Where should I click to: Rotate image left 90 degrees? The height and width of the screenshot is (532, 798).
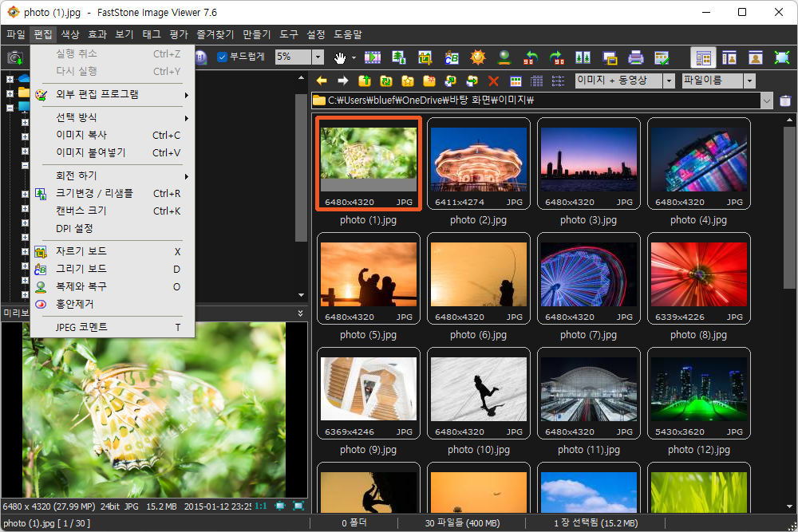(x=531, y=57)
